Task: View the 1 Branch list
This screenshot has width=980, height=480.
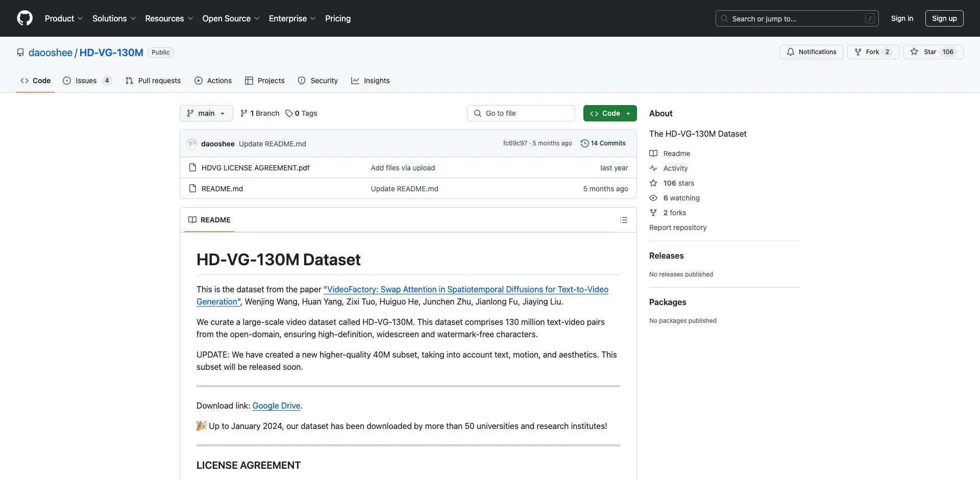Action: click(260, 113)
